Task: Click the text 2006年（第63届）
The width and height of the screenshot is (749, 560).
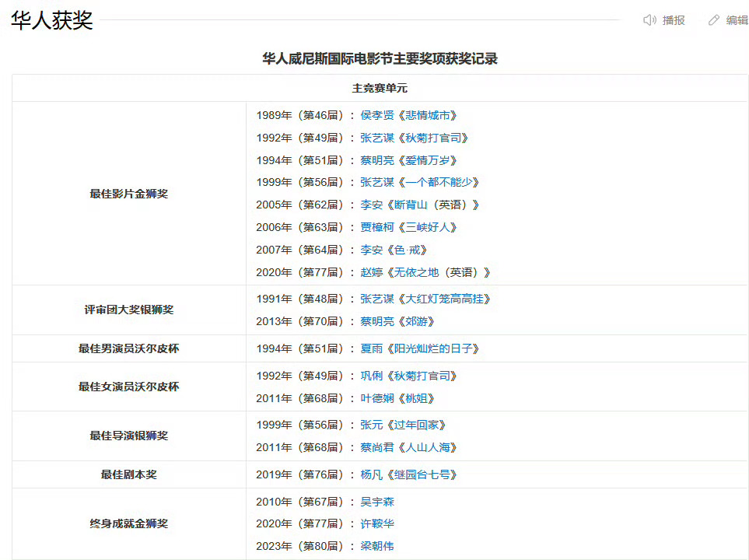Action: pos(300,227)
